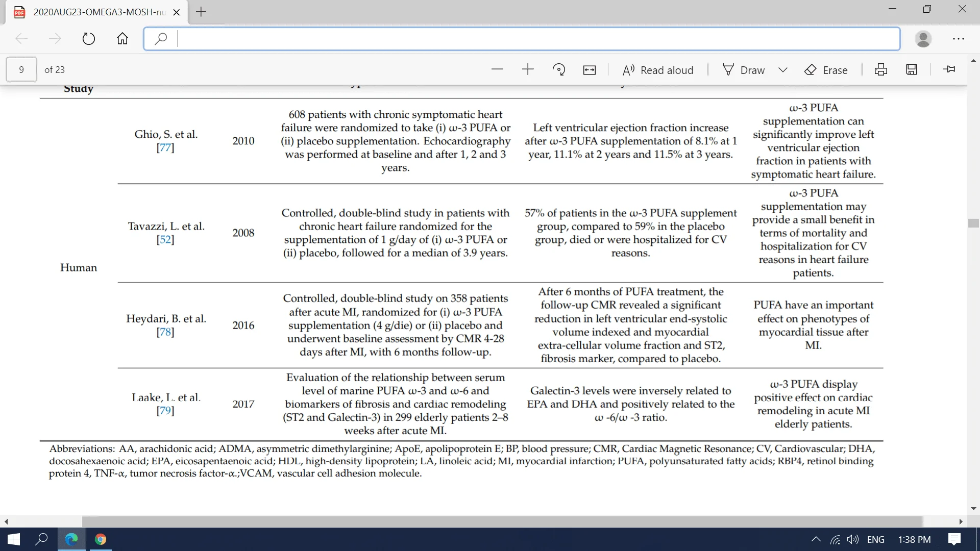Viewport: 980px width, 551px height.
Task: Click the year 2017 cell
Action: (x=243, y=404)
